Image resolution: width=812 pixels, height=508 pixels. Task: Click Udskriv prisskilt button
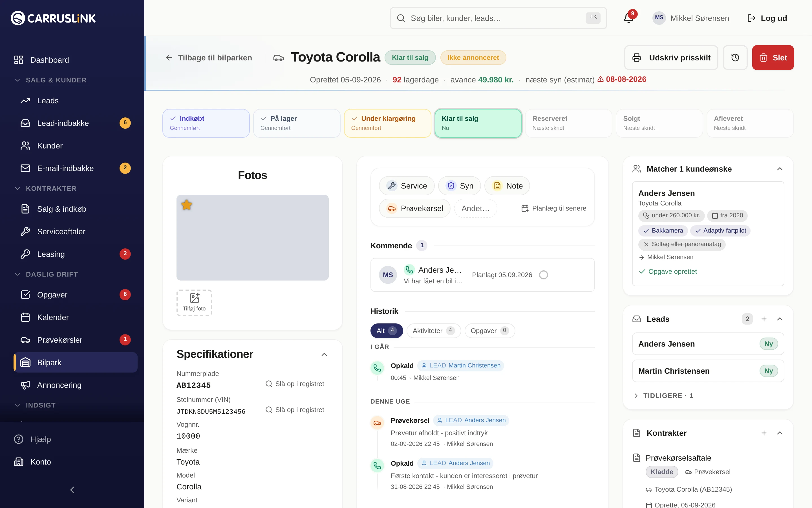point(671,58)
